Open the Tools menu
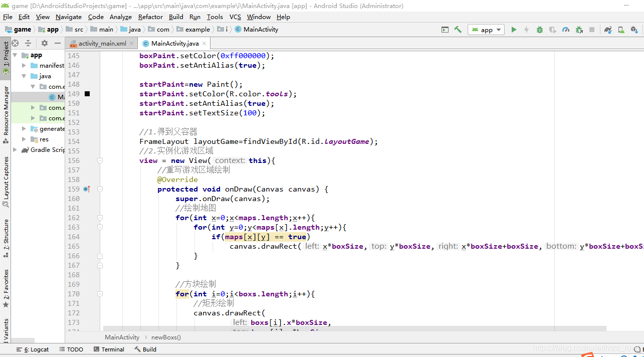Screen dimensions: 644x357 pyautogui.click(x=214, y=17)
